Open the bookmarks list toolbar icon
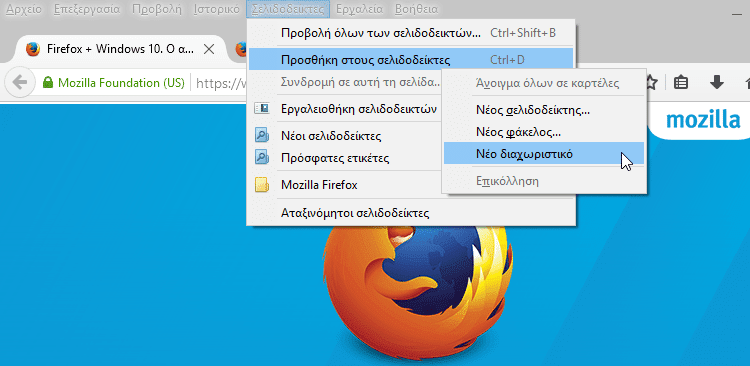750x366 pixels. pos(681,83)
